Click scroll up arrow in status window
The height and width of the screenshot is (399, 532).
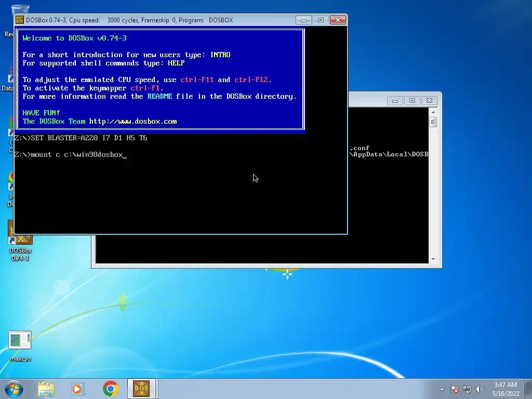pos(433,112)
